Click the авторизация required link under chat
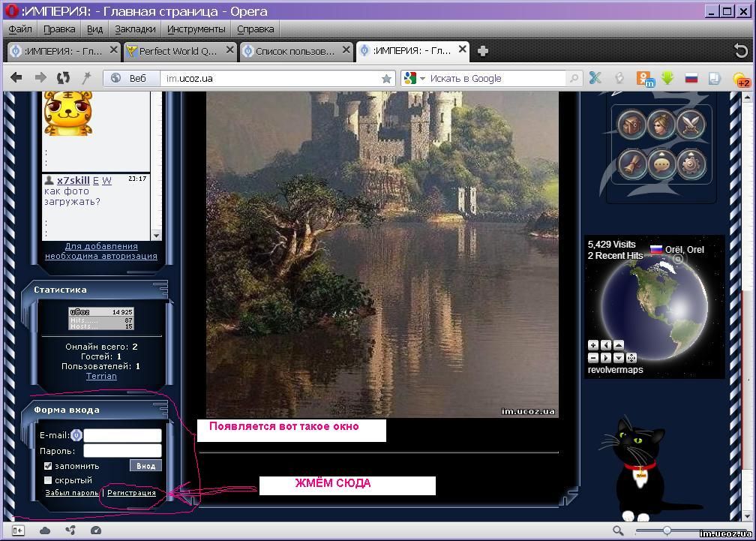Screen dimensions: 756x541 coord(101,251)
